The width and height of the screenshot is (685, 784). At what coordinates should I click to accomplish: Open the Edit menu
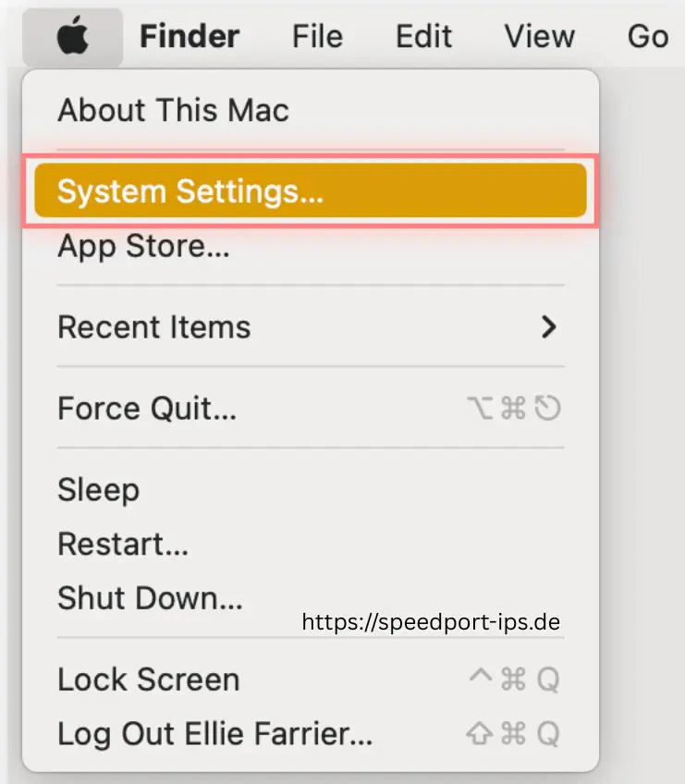coord(422,36)
